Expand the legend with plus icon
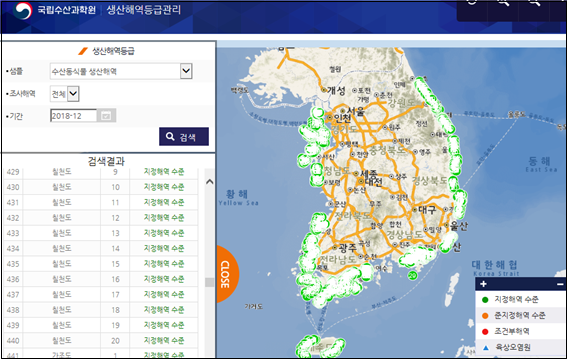The width and height of the screenshot is (567, 362). tap(483, 284)
